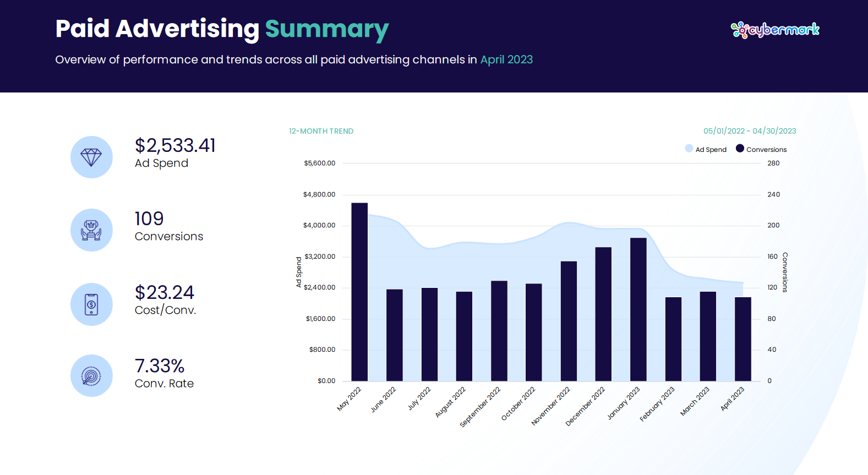Viewport: 868px width, 475px height.
Task: Click the May 2022 conversions bar
Action: coord(359,292)
